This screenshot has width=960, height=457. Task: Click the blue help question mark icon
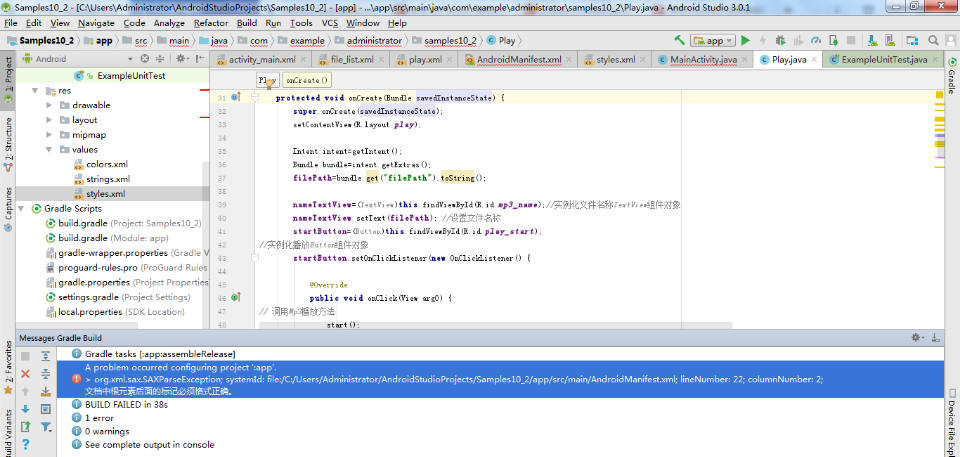pyautogui.click(x=27, y=444)
